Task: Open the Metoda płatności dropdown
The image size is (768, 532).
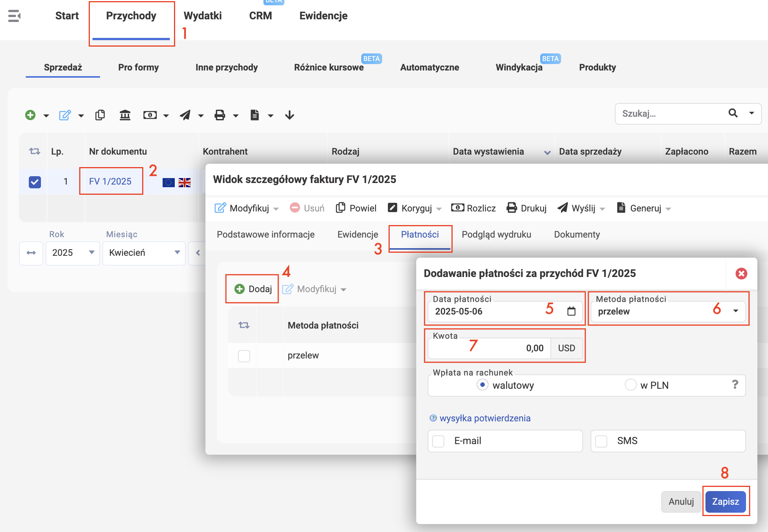Action: pyautogui.click(x=668, y=311)
